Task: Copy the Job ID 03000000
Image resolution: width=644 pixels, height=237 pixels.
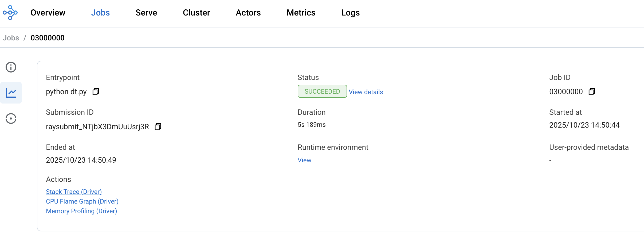Action: (x=592, y=92)
